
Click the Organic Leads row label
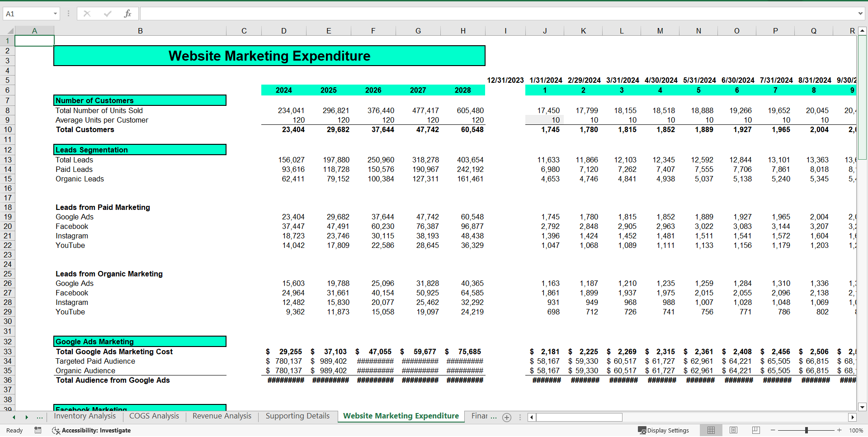click(80, 179)
